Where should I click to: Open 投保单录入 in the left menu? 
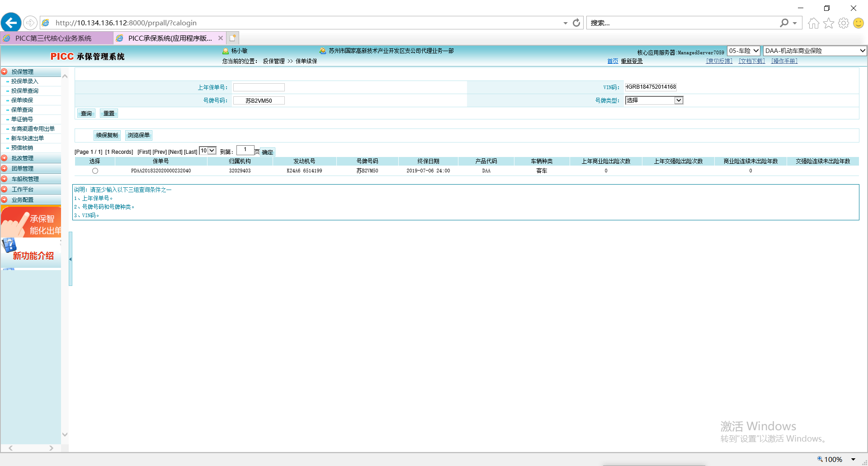pos(25,81)
